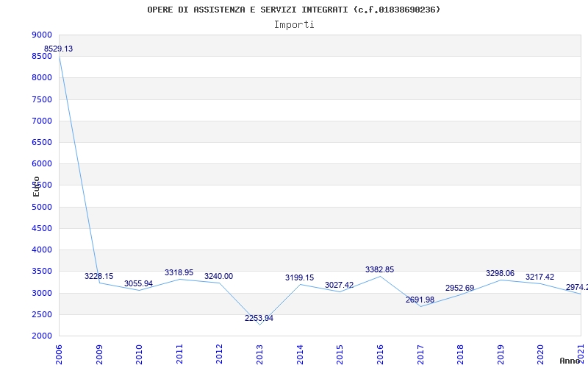Select data label 3298.06
The height and width of the screenshot is (368, 588).
point(501,273)
